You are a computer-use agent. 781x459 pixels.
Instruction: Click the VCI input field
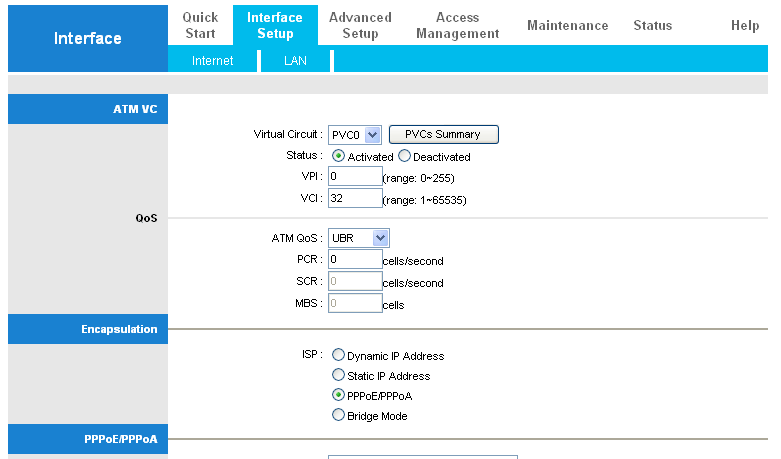(x=355, y=198)
